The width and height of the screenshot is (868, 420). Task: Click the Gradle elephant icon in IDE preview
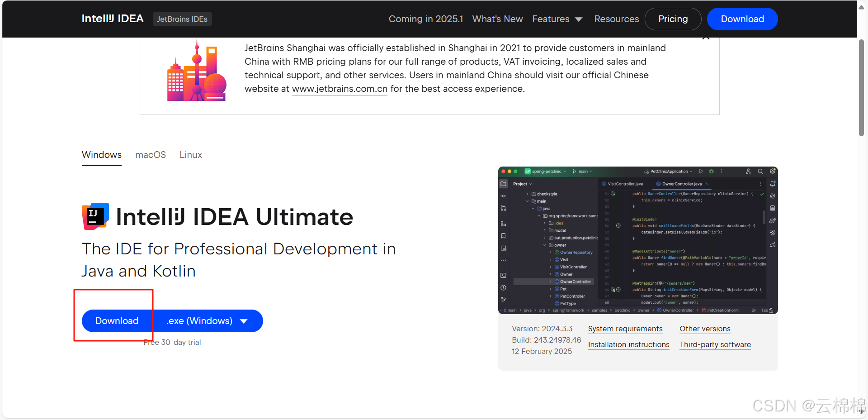(773, 220)
